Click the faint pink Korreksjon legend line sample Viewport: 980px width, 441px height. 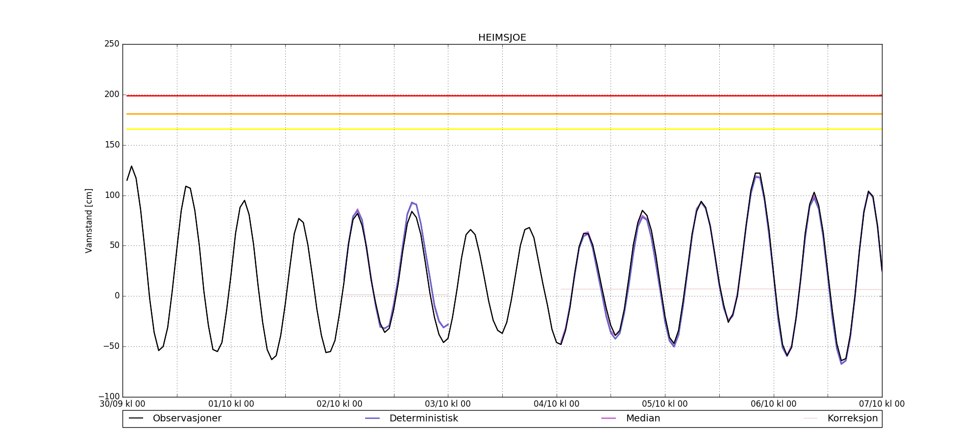[810, 418]
